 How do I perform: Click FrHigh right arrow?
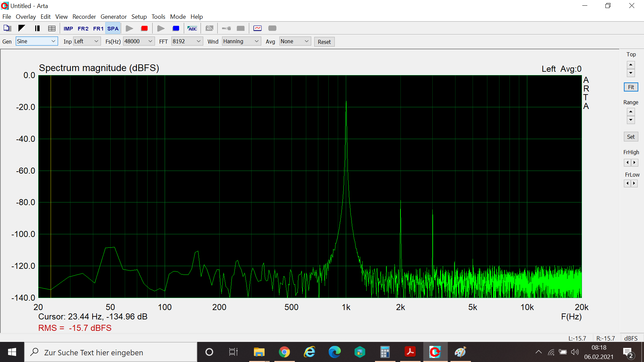[634, 163]
